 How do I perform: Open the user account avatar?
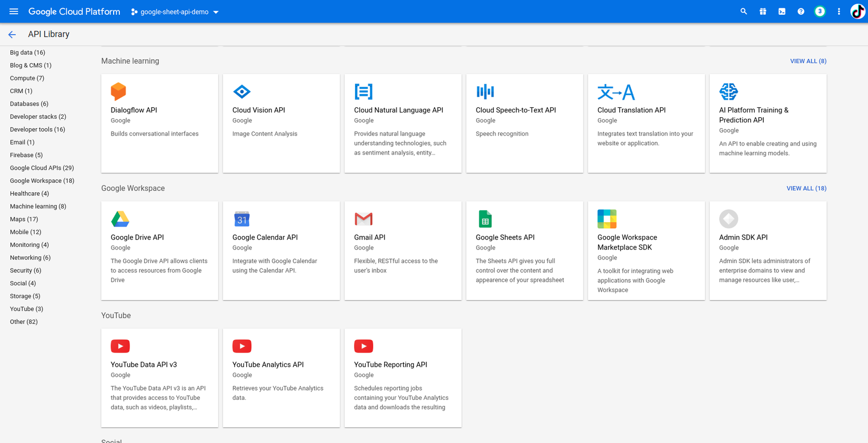point(857,12)
